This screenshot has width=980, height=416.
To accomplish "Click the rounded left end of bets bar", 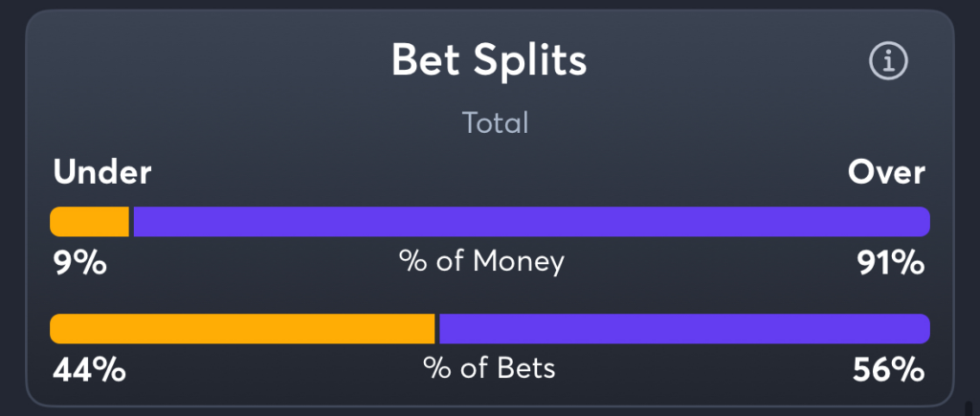I will click(x=56, y=329).
